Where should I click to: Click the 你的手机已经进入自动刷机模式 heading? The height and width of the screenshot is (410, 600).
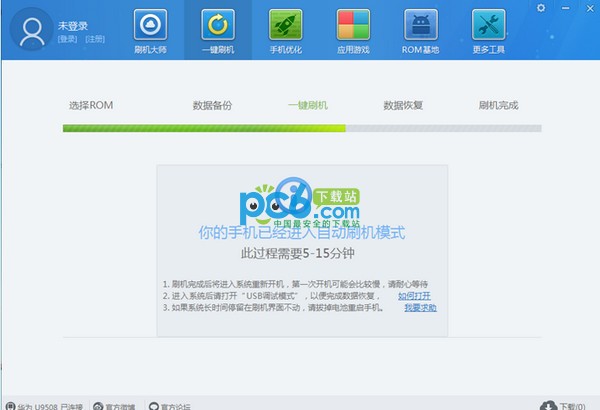pos(302,232)
